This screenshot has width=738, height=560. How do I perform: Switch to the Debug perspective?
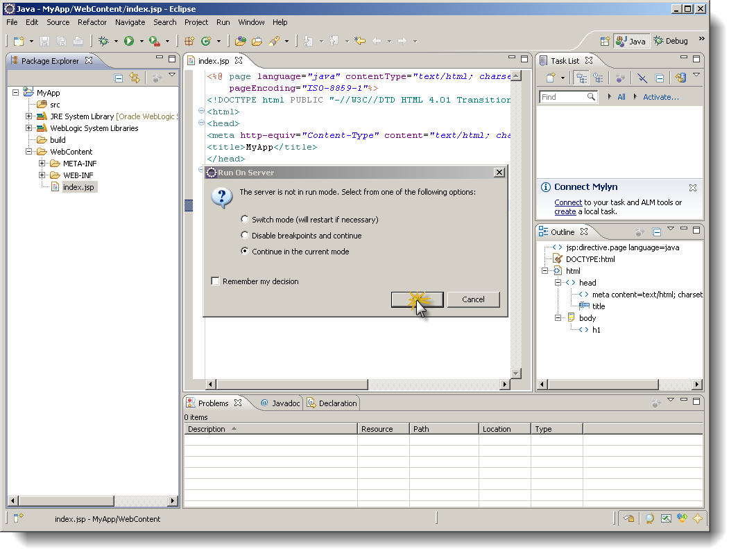pos(669,40)
